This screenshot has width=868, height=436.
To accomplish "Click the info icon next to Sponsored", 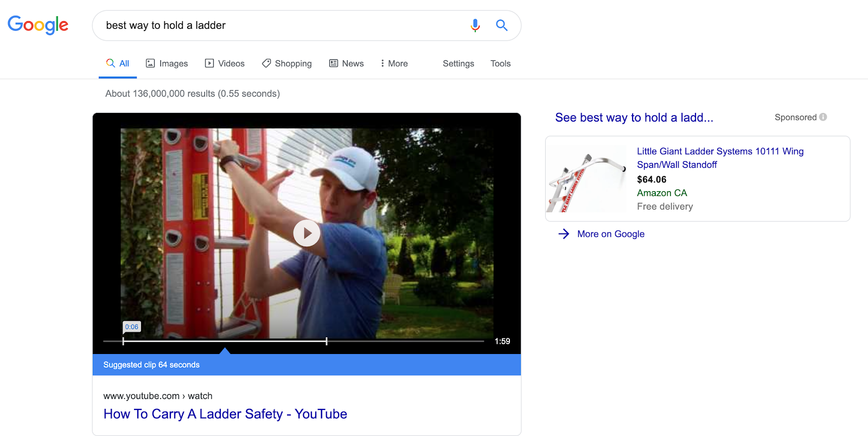I will coord(824,117).
